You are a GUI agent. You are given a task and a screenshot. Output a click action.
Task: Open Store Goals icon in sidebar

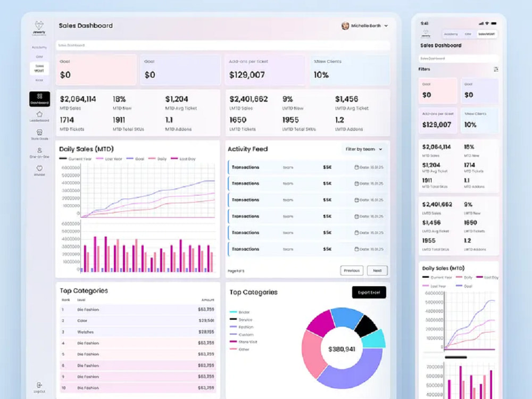[x=39, y=132]
